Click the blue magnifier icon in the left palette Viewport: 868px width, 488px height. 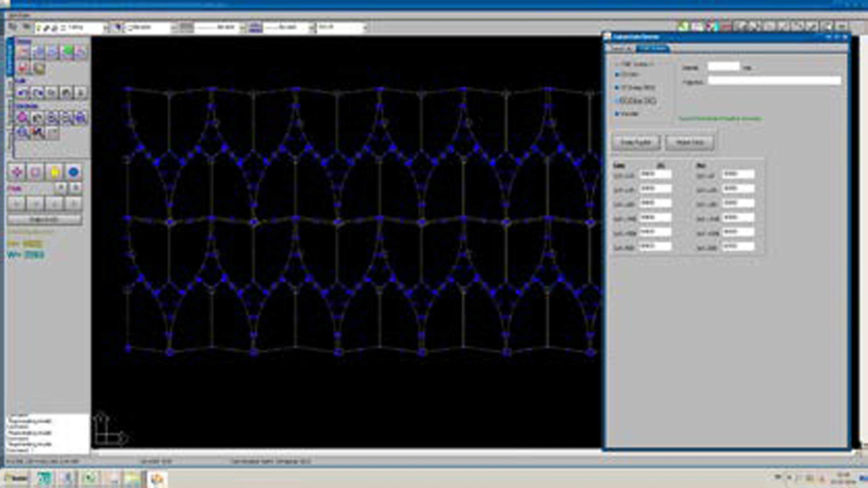click(23, 133)
